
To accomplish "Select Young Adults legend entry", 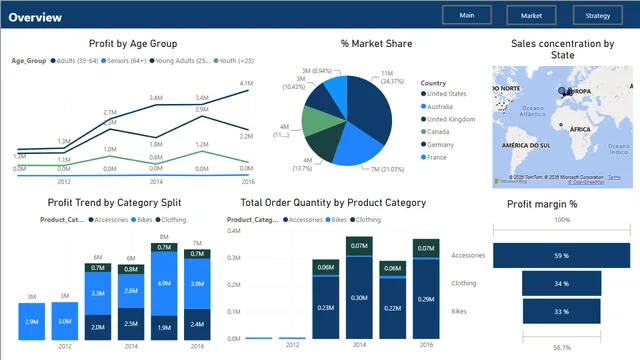I will click(180, 61).
